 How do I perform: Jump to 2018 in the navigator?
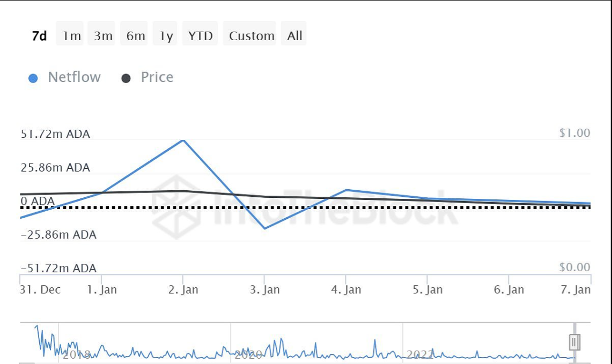point(75,354)
